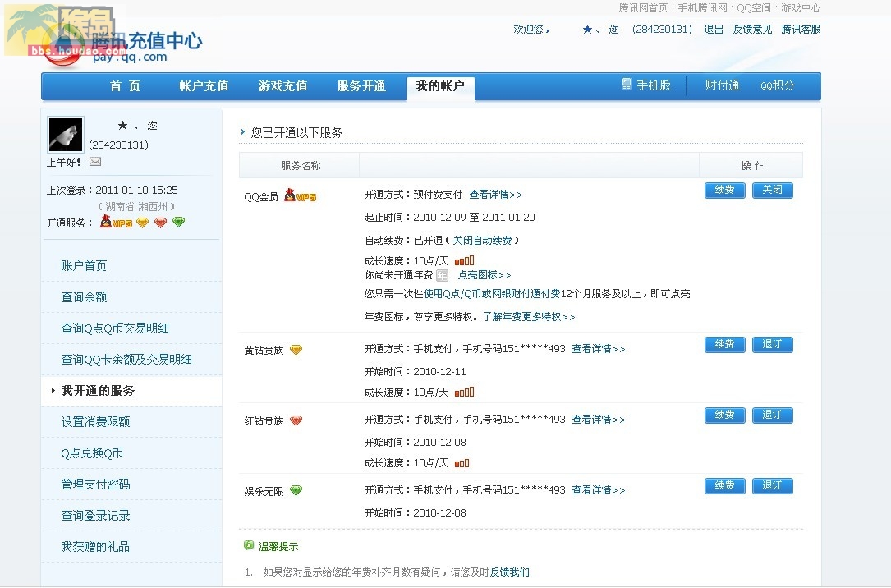Click 退出 to log out
Image resolution: width=891 pixels, height=588 pixels.
tap(713, 30)
